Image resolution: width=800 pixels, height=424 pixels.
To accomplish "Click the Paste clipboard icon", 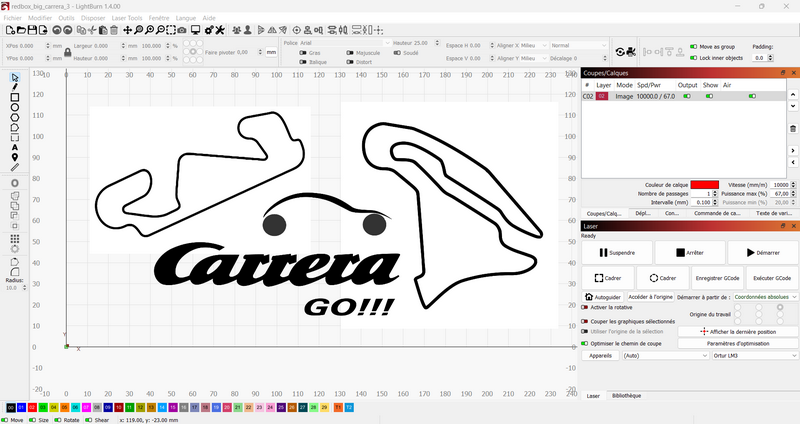I will click(103, 31).
